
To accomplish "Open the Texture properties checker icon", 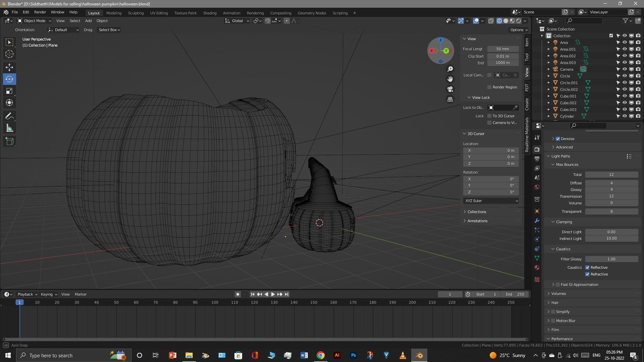I will [x=537, y=279].
